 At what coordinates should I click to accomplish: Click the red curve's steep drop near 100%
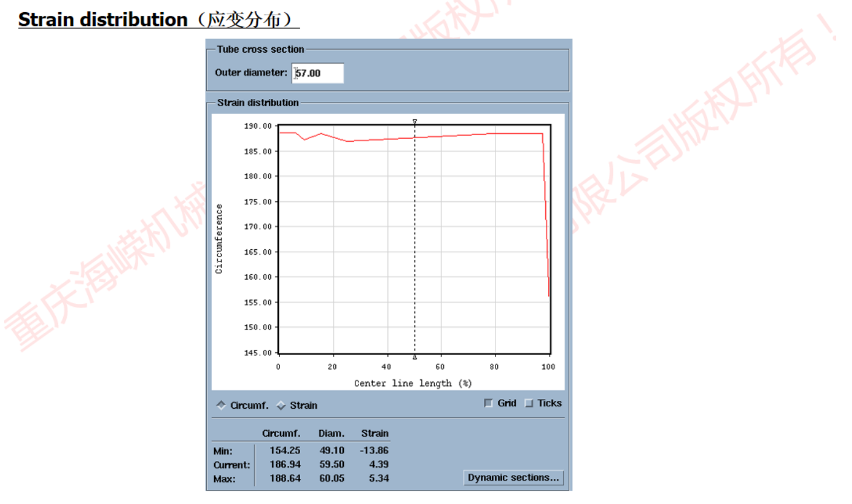(x=546, y=230)
